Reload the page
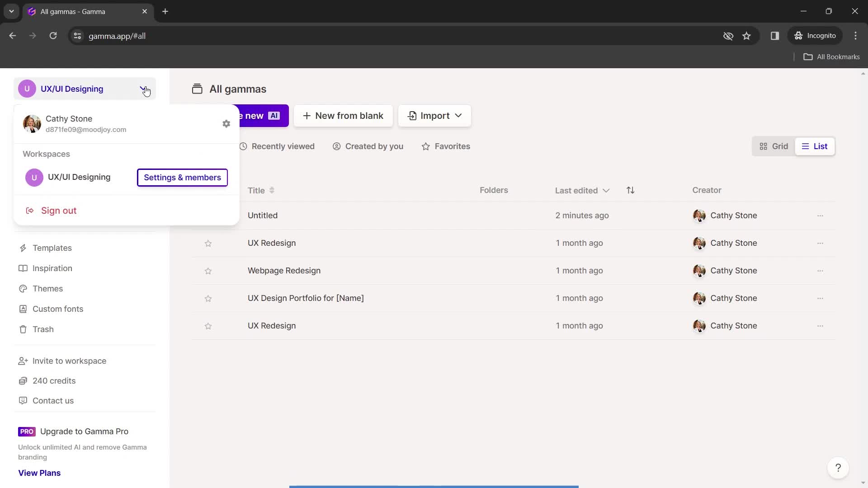Image resolution: width=868 pixels, height=488 pixels. (x=53, y=36)
